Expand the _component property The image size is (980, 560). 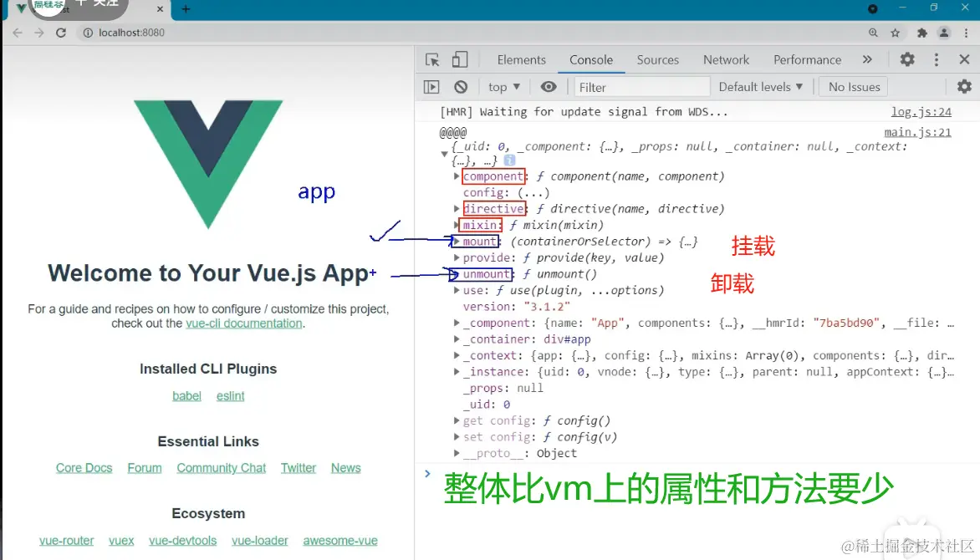pos(457,323)
